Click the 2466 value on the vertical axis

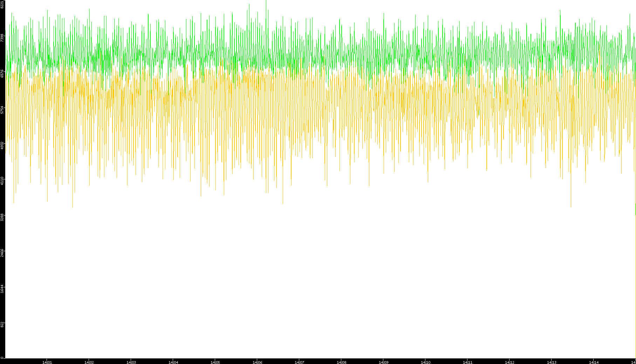click(2, 253)
